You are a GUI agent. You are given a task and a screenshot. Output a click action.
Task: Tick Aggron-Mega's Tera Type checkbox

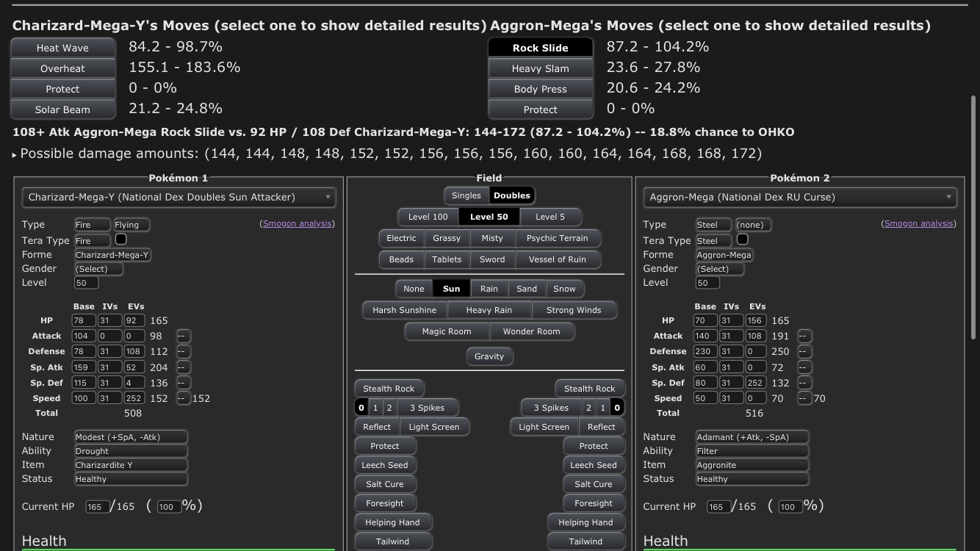(743, 239)
